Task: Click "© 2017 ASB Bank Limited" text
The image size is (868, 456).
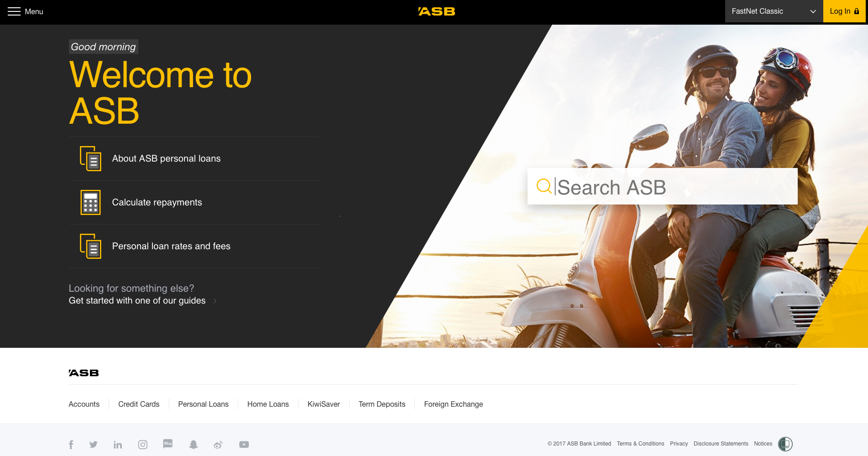Action: click(579, 444)
